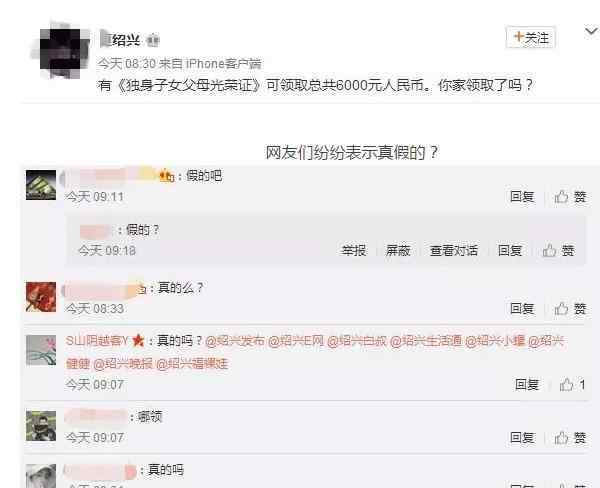Like the '真的么？' comment from 08:33
The height and width of the screenshot is (488, 600).
pyautogui.click(x=571, y=308)
